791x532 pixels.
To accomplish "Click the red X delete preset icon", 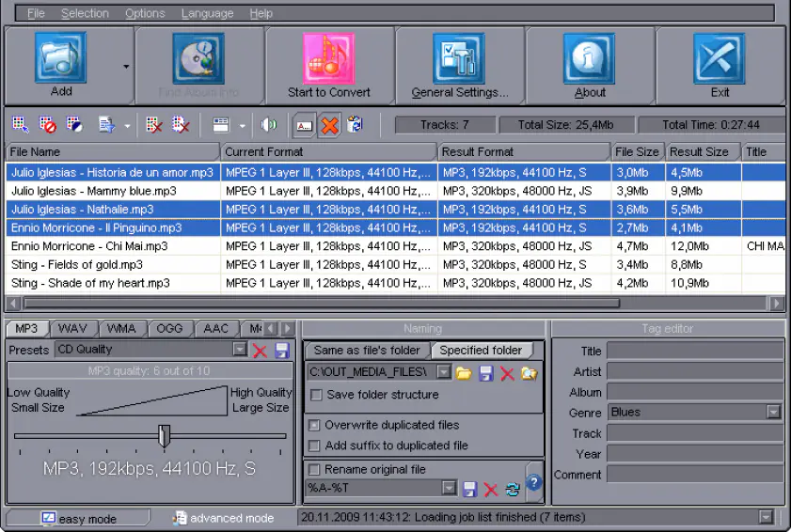I will pyautogui.click(x=261, y=351).
